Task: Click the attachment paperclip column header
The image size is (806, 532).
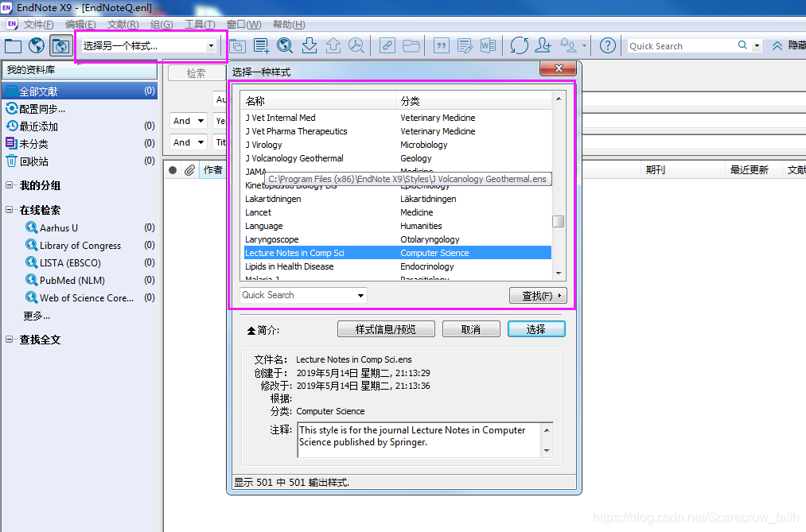Action: [189, 170]
